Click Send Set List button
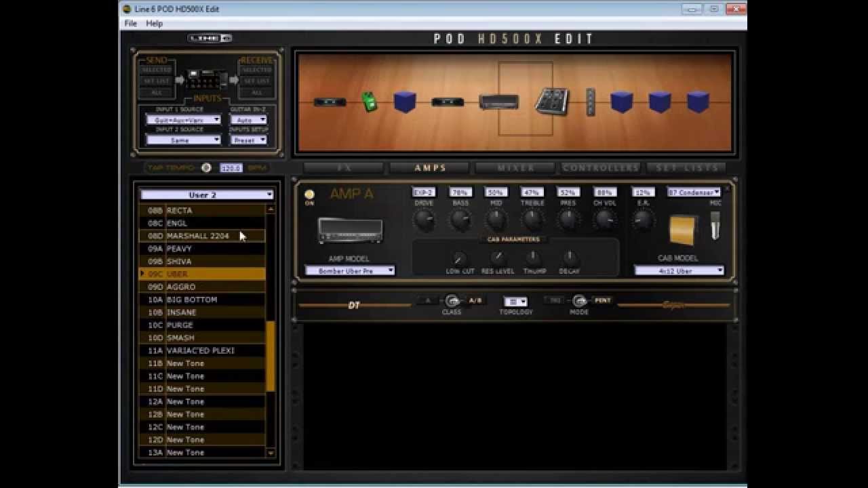 click(157, 81)
